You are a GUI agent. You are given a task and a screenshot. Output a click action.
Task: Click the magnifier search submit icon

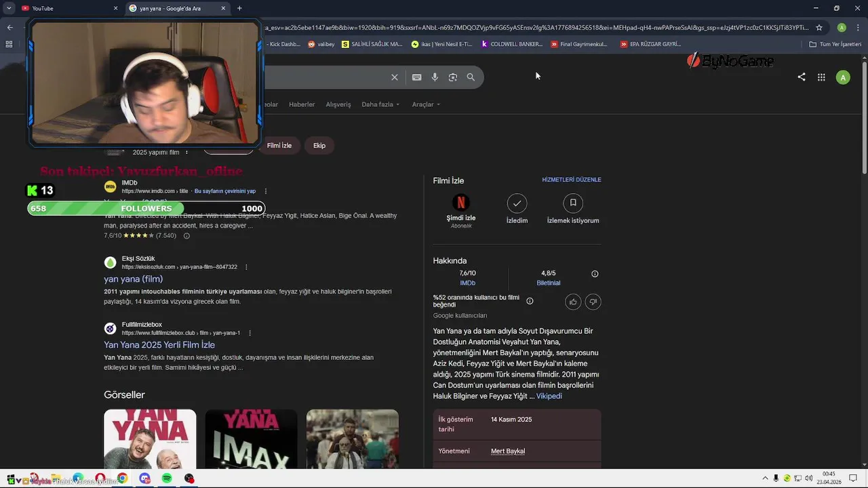pyautogui.click(x=471, y=77)
